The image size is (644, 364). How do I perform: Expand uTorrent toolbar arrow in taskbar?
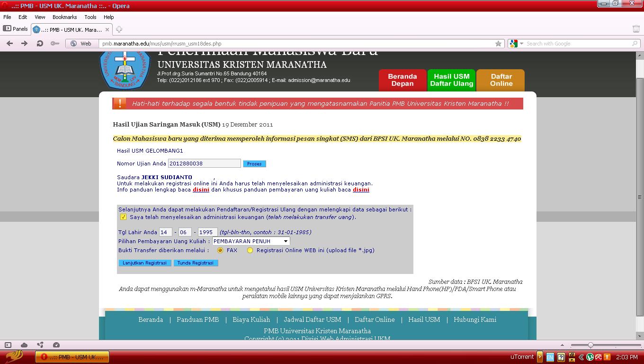(x=539, y=357)
